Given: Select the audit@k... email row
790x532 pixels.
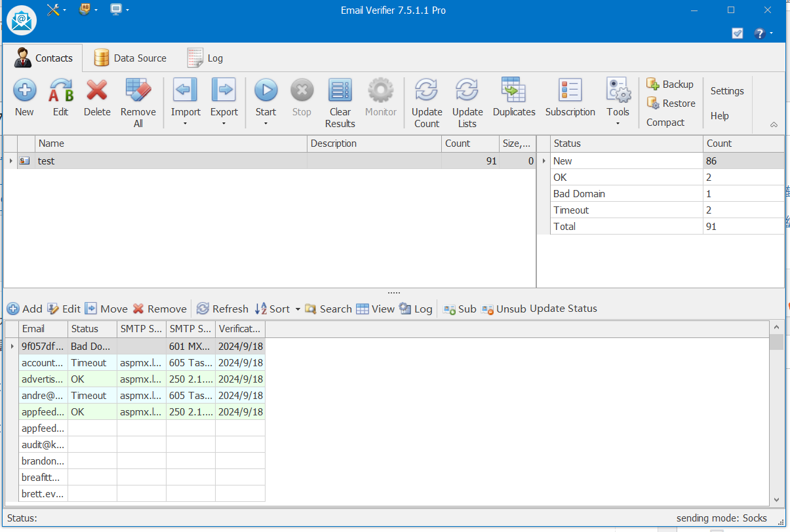Looking at the screenshot, I should pos(135,444).
